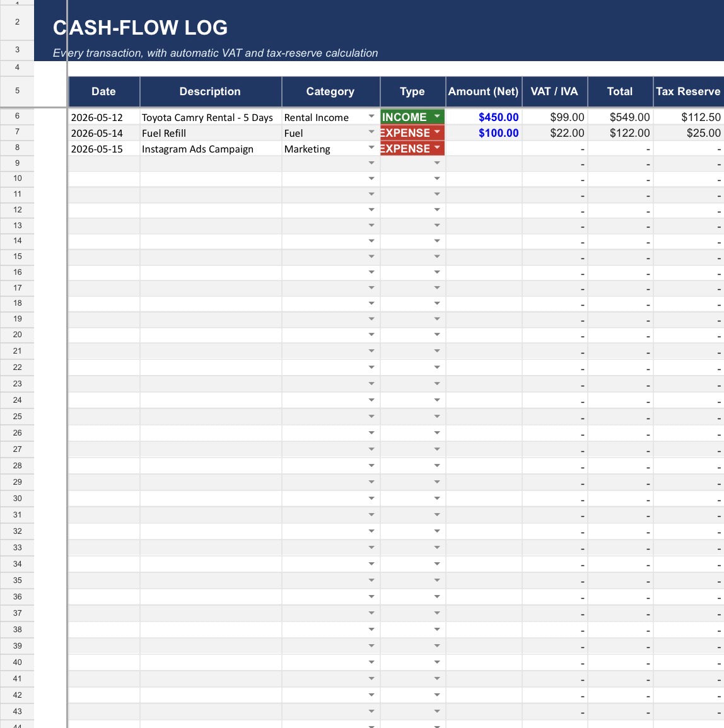The width and height of the screenshot is (724, 728).
Task: Open the Type dropdown arrow in row 9
Action: point(437,163)
